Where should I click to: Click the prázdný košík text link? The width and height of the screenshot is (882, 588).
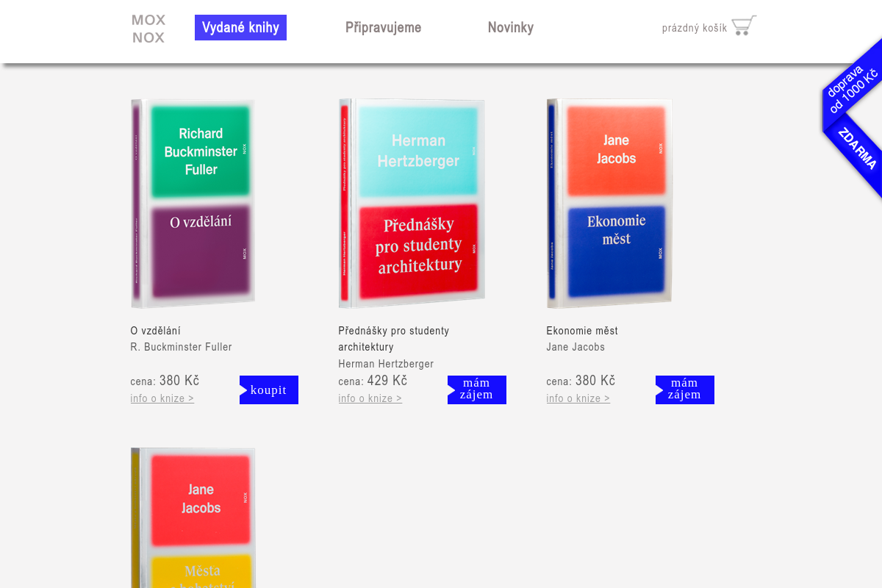[x=695, y=28]
